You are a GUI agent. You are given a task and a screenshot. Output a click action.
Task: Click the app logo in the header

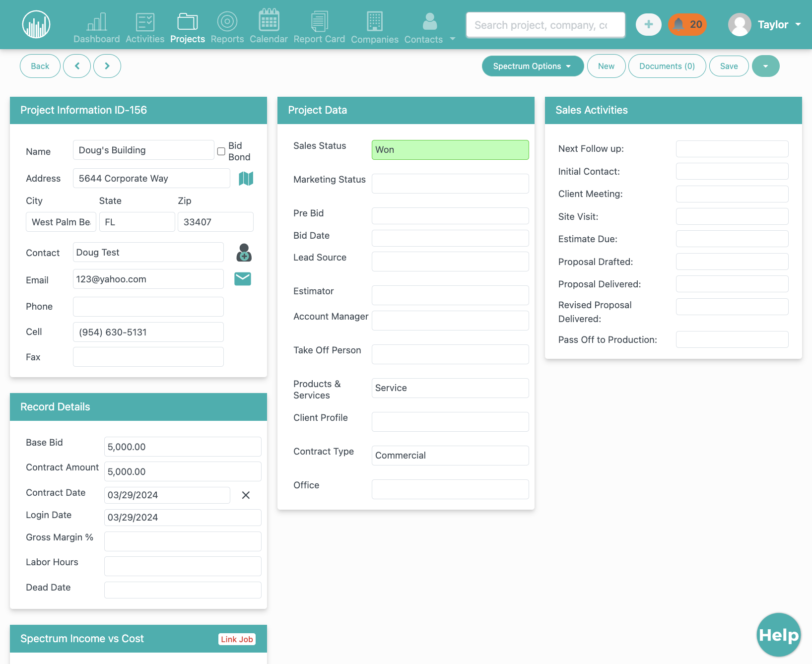click(36, 24)
